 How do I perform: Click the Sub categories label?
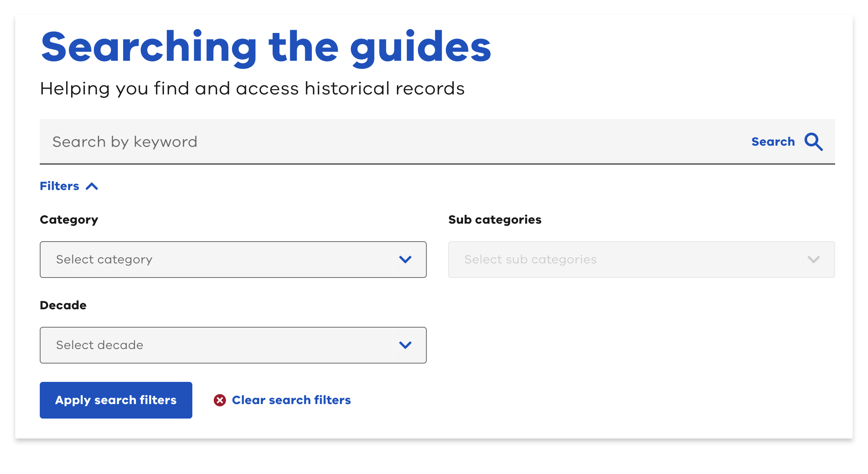pyautogui.click(x=494, y=219)
